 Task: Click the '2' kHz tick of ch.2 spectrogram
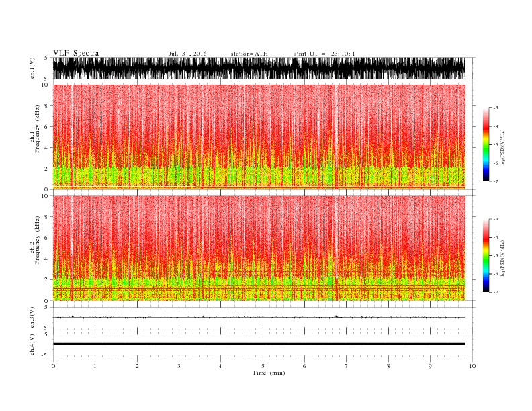46,280
